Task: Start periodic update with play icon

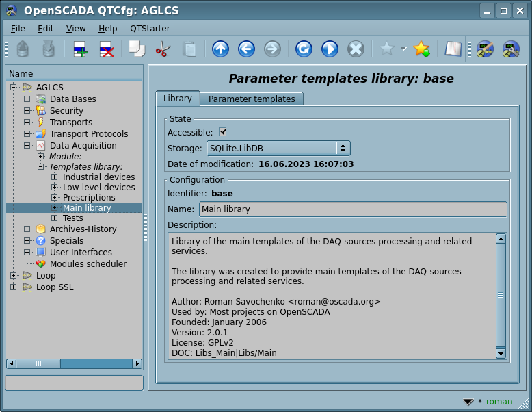Action: 330,49
